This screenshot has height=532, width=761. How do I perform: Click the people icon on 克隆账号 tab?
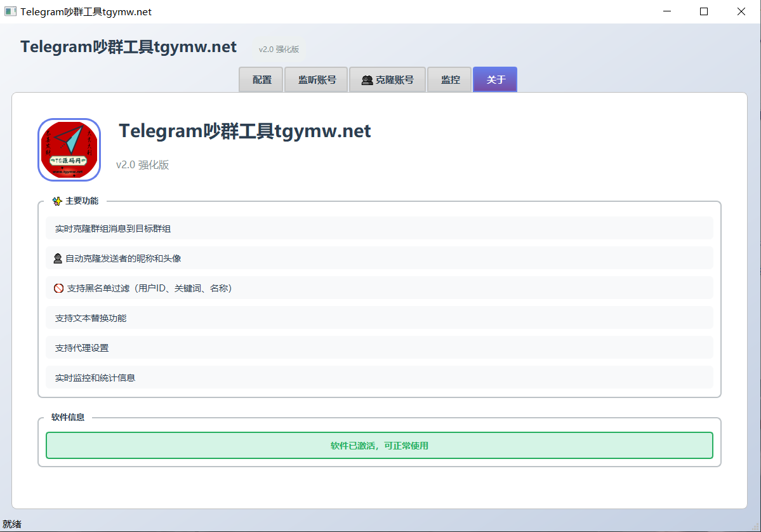[367, 80]
